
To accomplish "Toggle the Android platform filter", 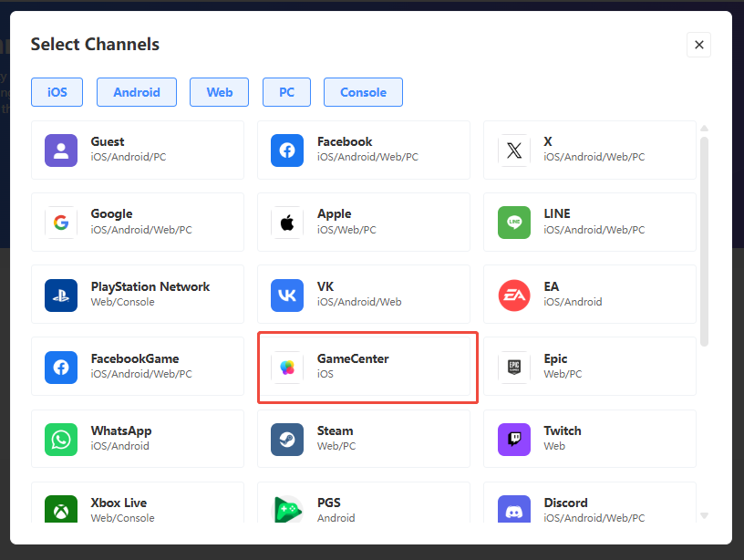I will click(x=137, y=92).
